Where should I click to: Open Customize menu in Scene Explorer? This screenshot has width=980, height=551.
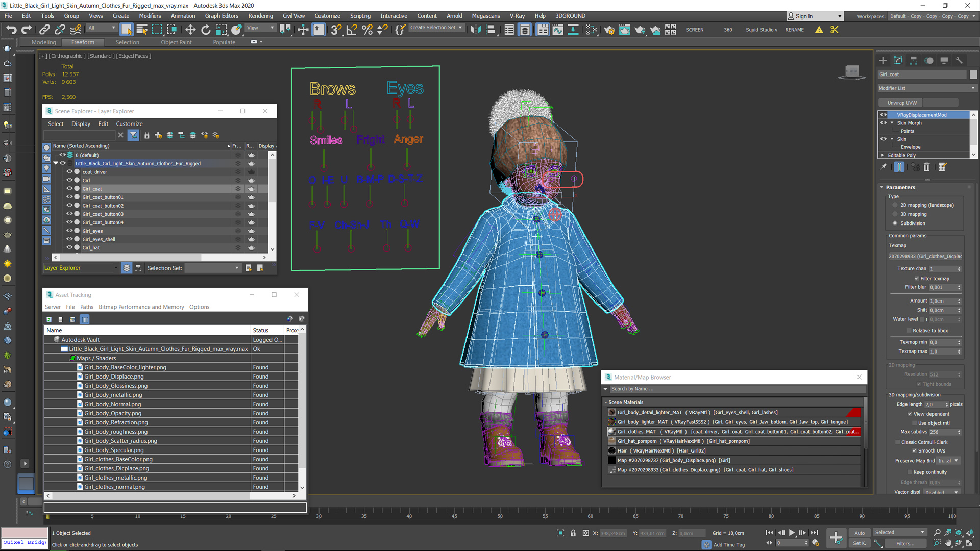pos(129,124)
